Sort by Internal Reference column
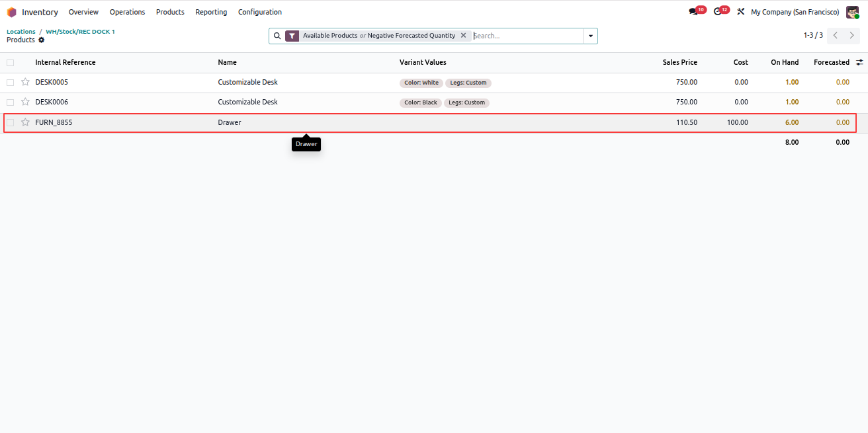This screenshot has width=868, height=433. tap(65, 62)
